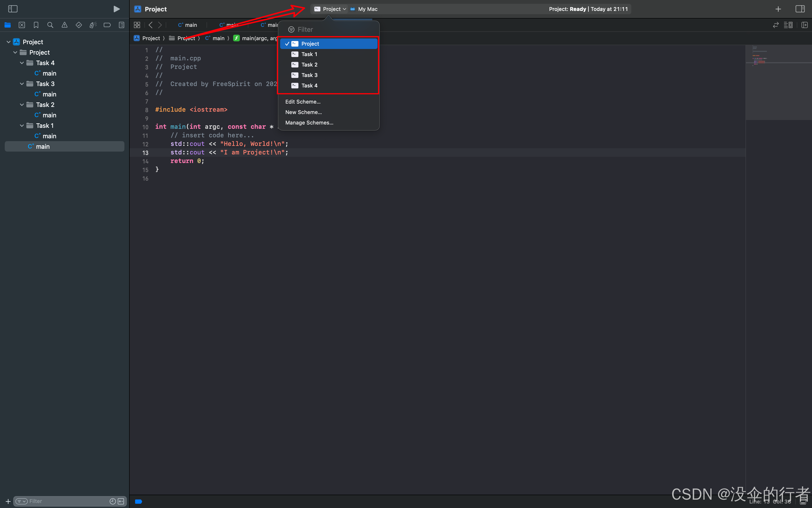Go back in editor history
Image resolution: width=812 pixels, height=508 pixels.
151,25
